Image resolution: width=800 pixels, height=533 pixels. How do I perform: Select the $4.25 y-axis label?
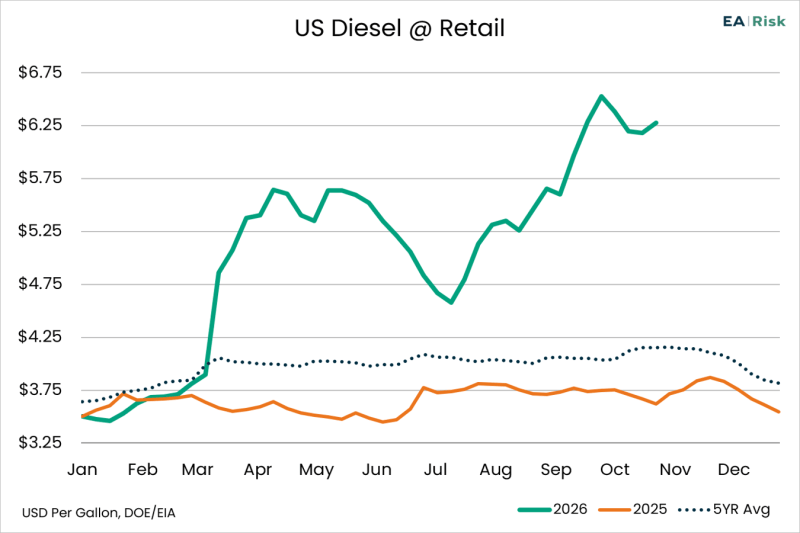pos(40,336)
